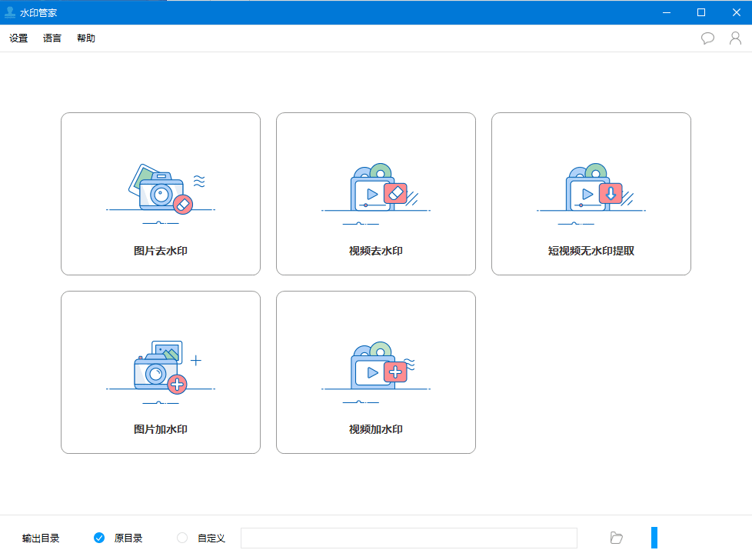Select the 原目录 radio option
Viewport: 752px width, 560px height.
click(x=99, y=538)
